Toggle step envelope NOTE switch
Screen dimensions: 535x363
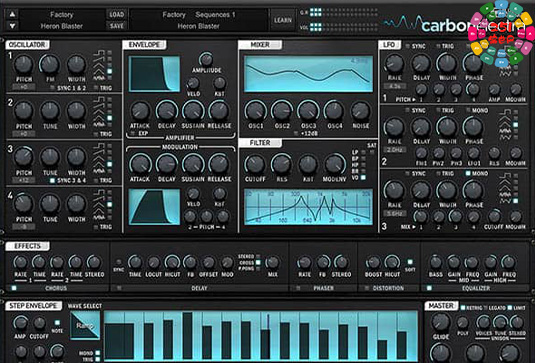pyautogui.click(x=57, y=322)
